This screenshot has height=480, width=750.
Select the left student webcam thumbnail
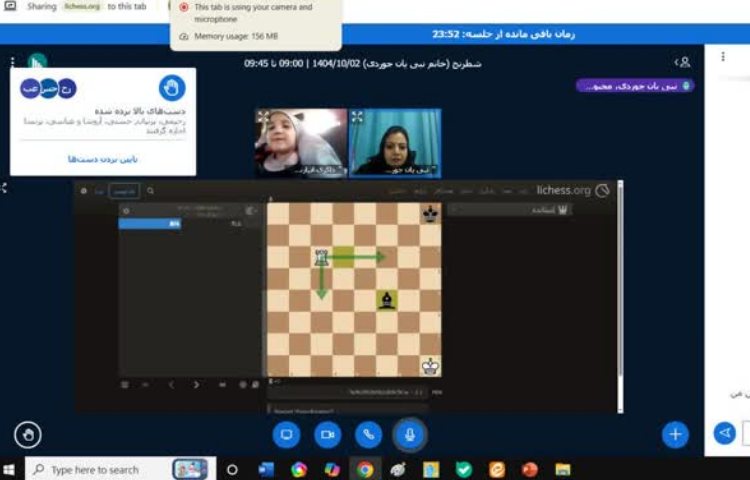pos(301,143)
